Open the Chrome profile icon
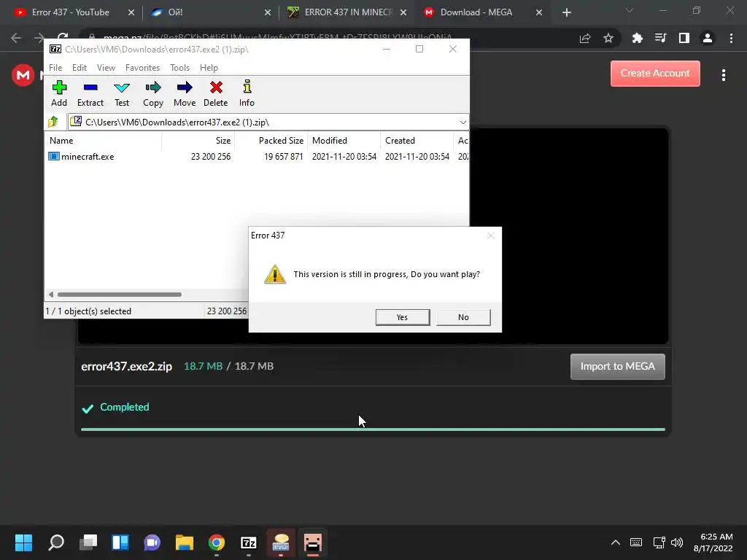This screenshot has width=747, height=560. [708, 38]
